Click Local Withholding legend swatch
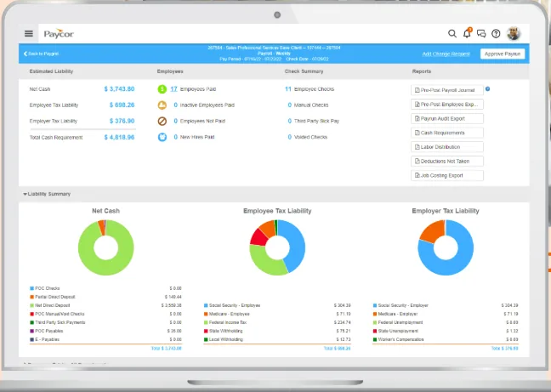The width and height of the screenshot is (551, 392). [206, 339]
